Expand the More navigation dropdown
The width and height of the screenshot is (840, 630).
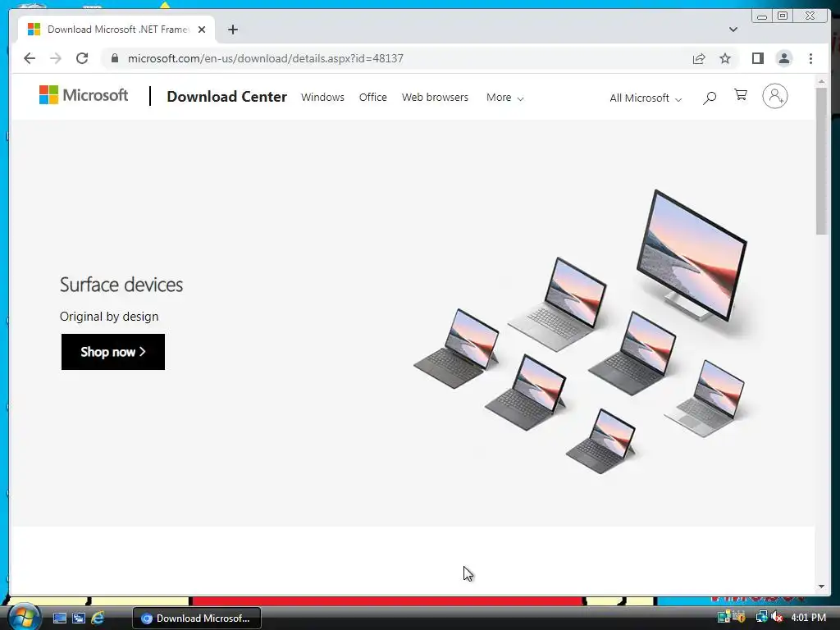[x=504, y=98]
